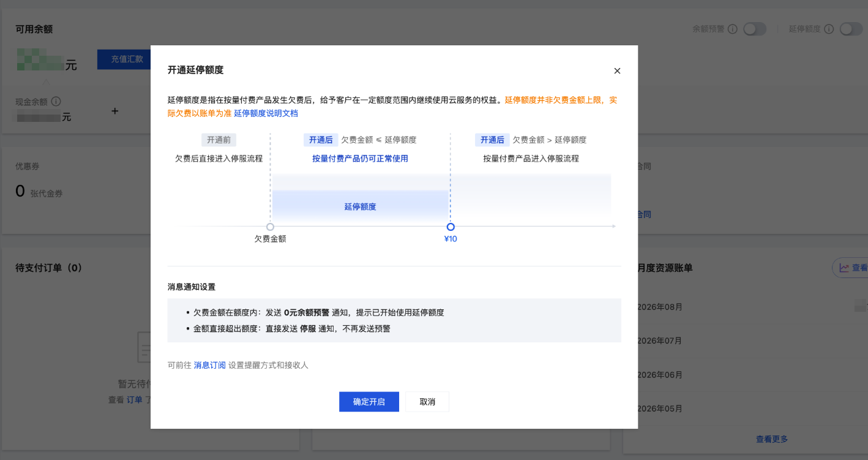This screenshot has width=868, height=460.
Task: Toggle the 延停额度 switch
Action: 851,29
